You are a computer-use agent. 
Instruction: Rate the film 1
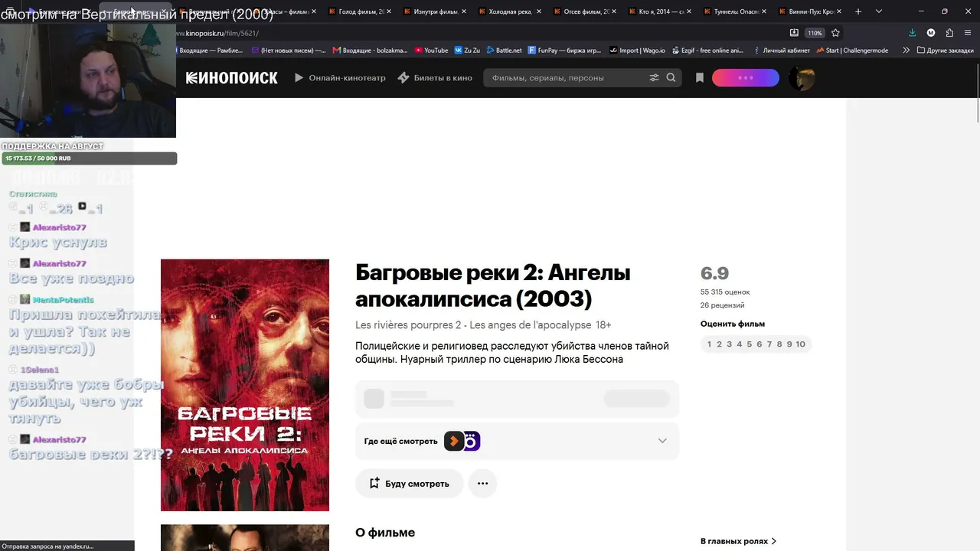coord(709,344)
